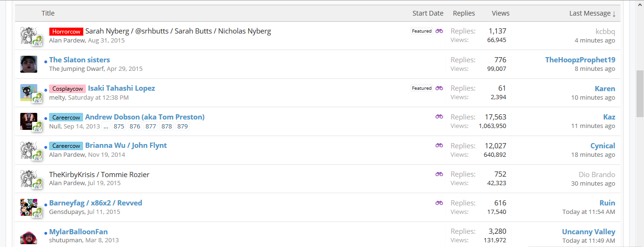Click watched-thread binoculars icon in Sarah Nyberg row

click(439, 31)
